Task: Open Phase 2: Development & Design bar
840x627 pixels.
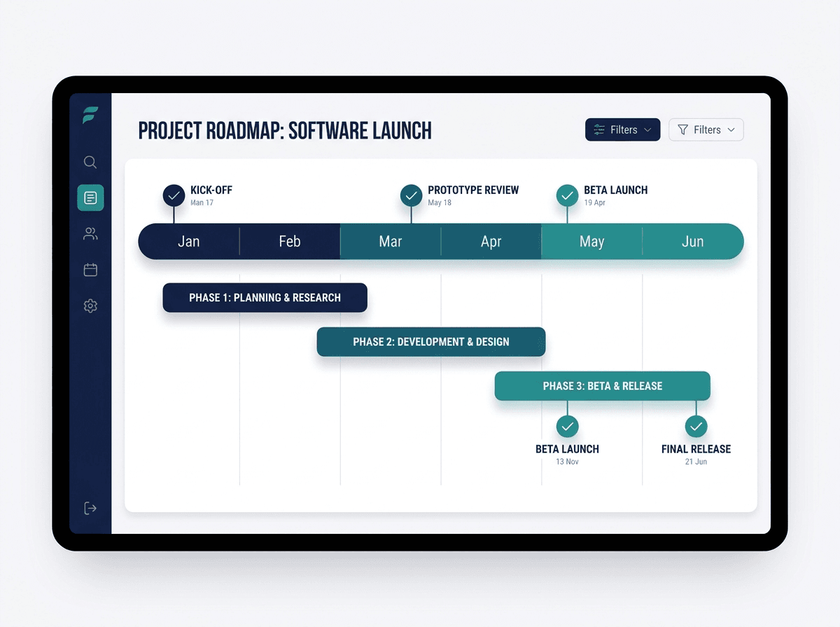Action: click(431, 341)
